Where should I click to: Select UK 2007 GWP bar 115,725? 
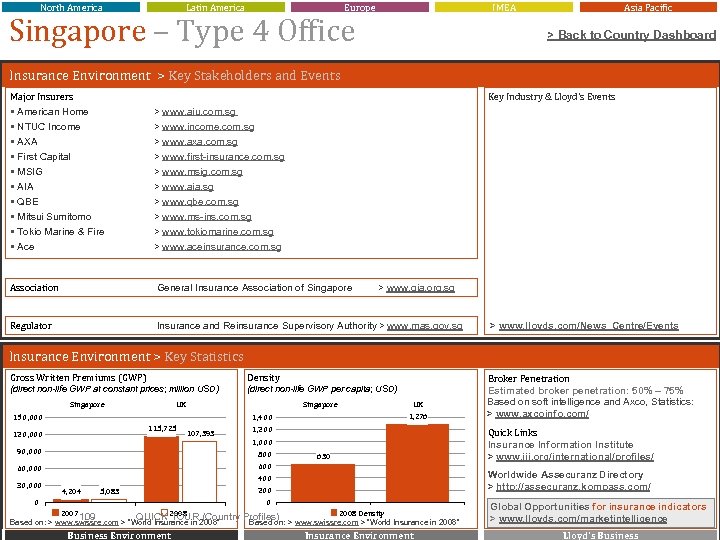161,469
